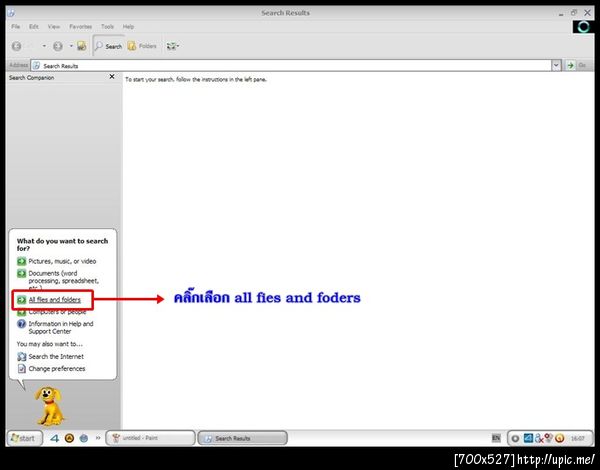This screenshot has width=600, height=470.
Task: Click the window icon in title bar
Action: coord(11,13)
